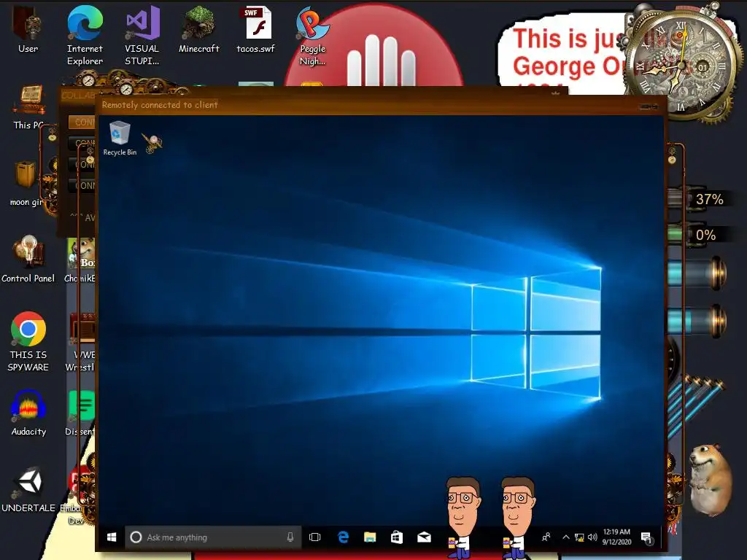
Task: Open the Action Center notification icon
Action: tap(646, 537)
